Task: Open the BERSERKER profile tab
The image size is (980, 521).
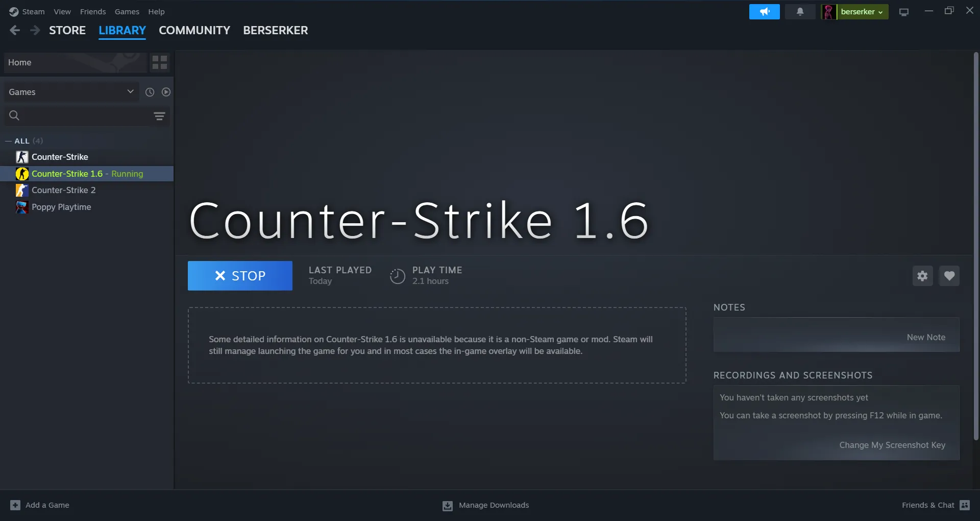Action: click(x=276, y=30)
